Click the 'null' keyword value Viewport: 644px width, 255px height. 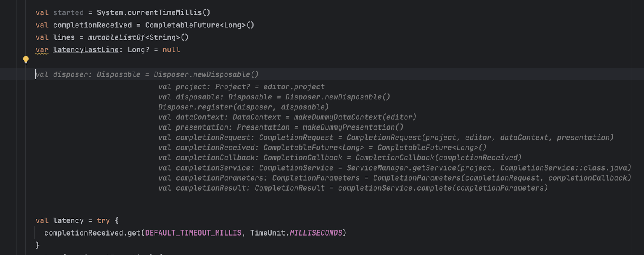[x=171, y=50]
